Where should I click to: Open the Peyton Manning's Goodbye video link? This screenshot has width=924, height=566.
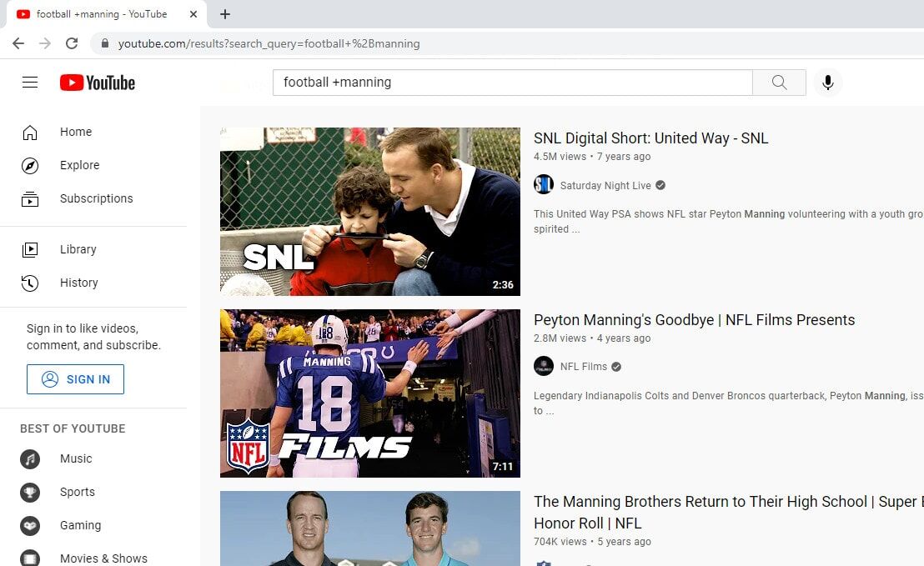coord(694,319)
